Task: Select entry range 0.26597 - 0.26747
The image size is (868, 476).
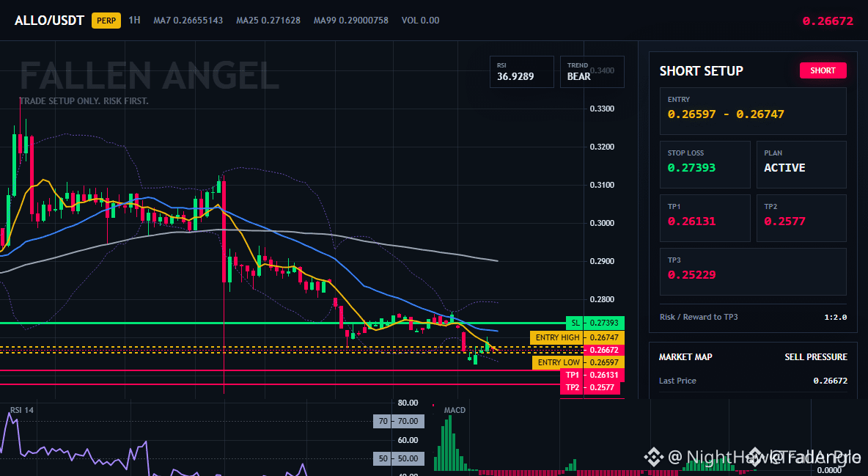Action: 726,114
